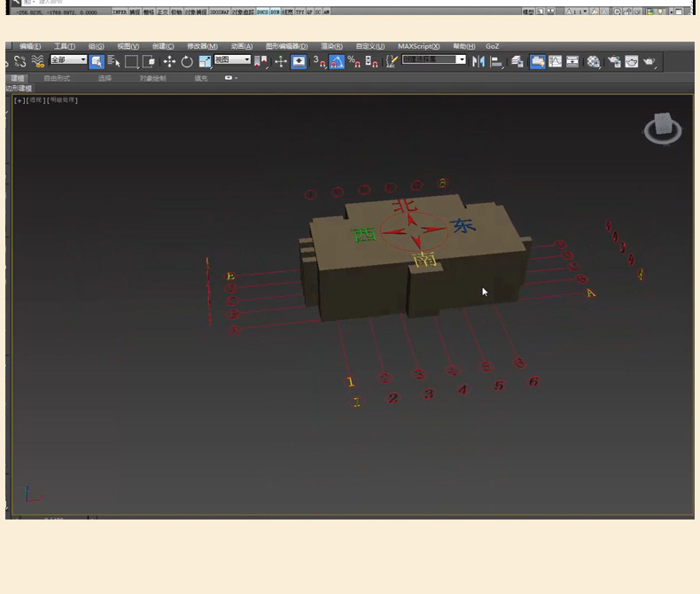Open the 帮助(H) menu
Screen dimensions: 700x594
point(463,46)
